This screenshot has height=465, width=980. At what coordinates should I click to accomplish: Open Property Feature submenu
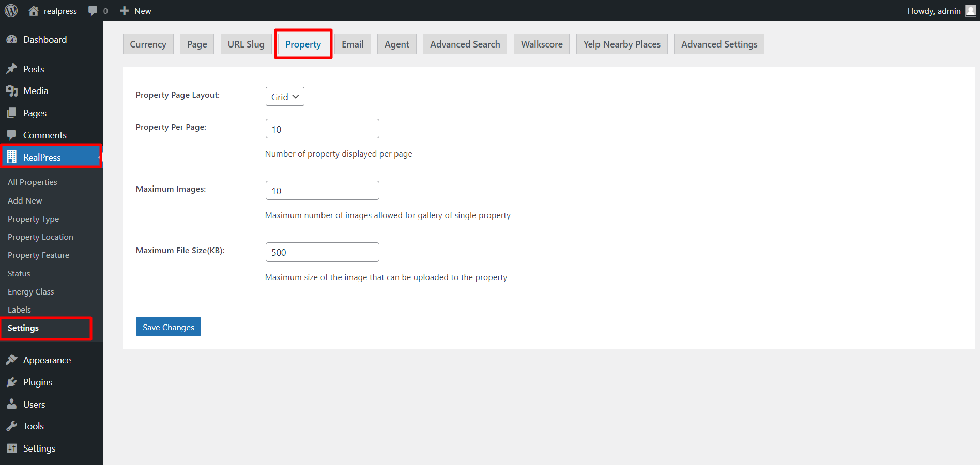click(x=38, y=255)
